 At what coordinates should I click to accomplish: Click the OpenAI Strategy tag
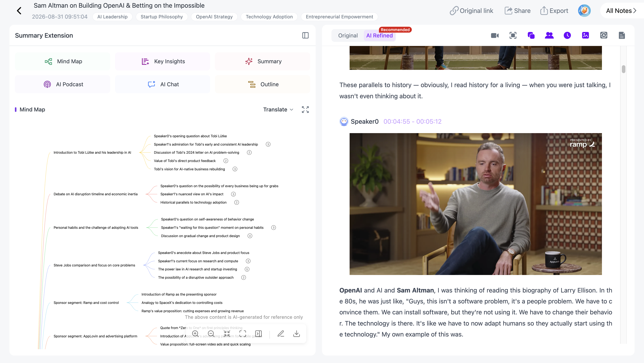pos(214,17)
